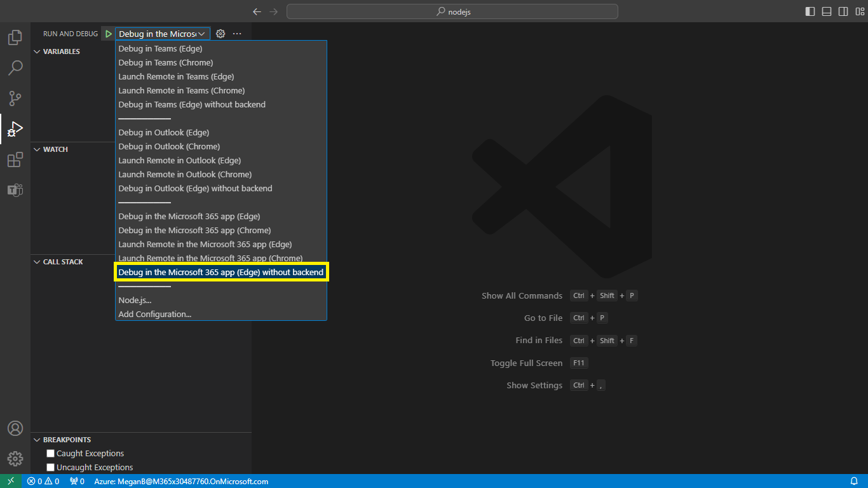Enable the Caught Exceptions breakpoint
868x488 pixels.
coord(51,453)
